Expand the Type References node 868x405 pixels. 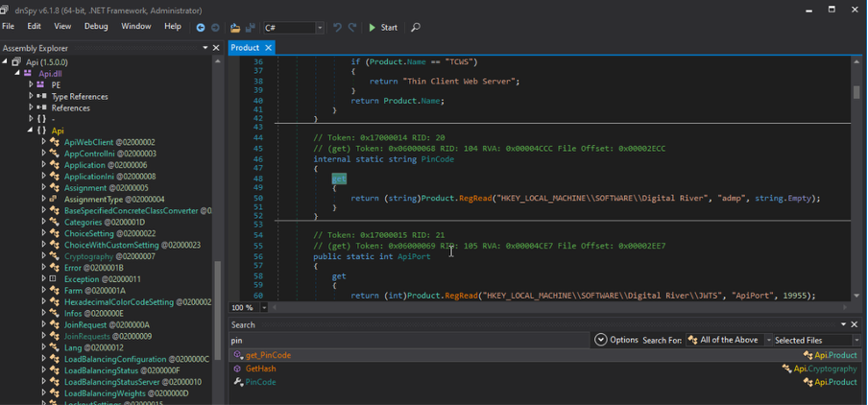(32, 96)
